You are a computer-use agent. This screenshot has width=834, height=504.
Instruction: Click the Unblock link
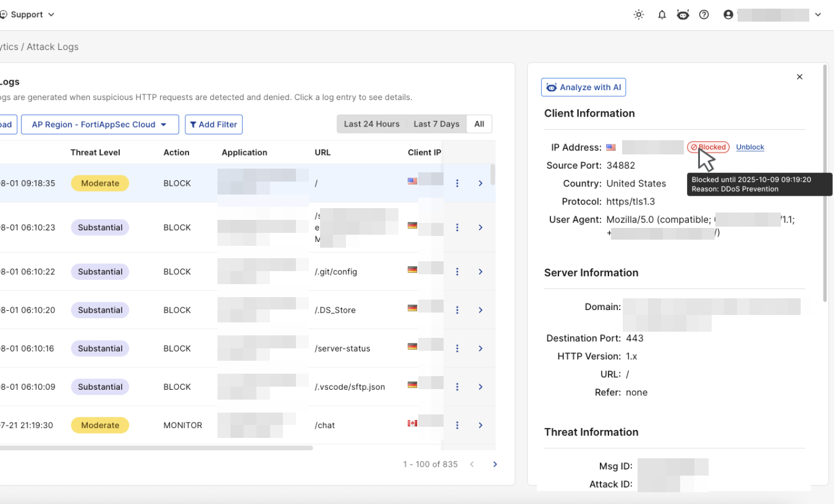coord(750,147)
